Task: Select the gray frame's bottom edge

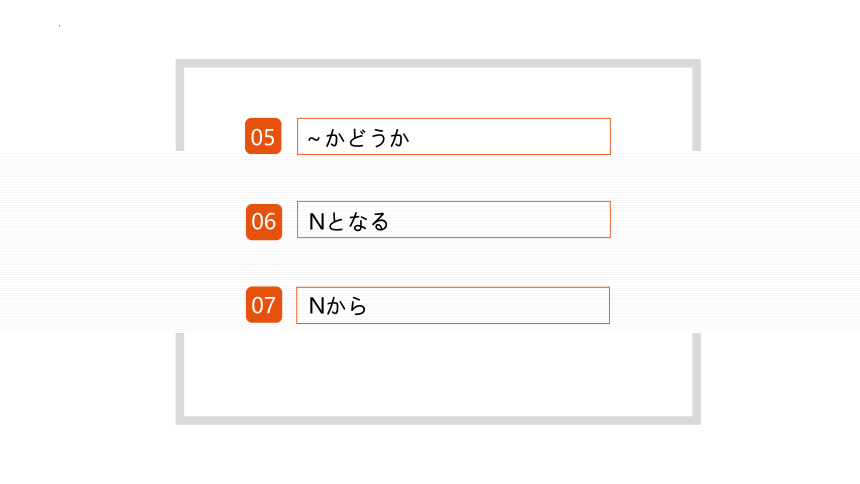Action: 438,420
